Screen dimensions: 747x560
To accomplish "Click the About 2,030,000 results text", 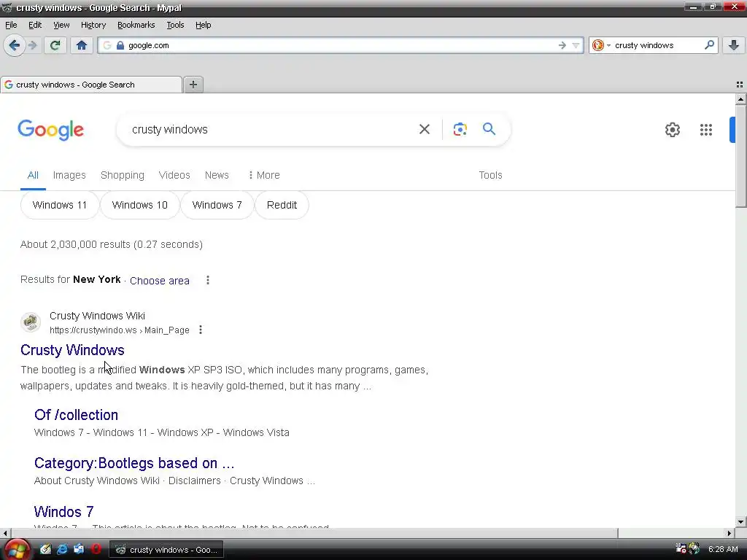I will click(x=112, y=244).
